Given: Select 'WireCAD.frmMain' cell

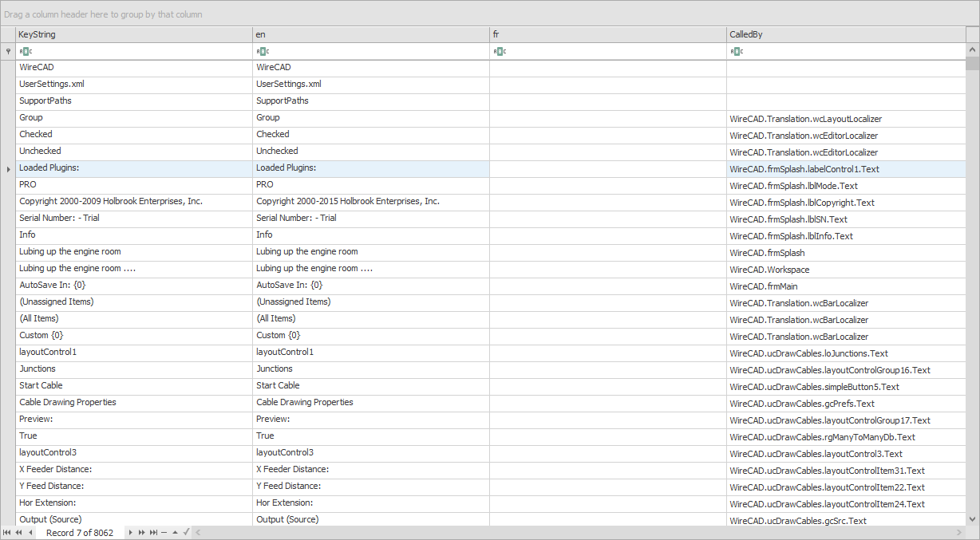Looking at the screenshot, I should pos(846,286).
